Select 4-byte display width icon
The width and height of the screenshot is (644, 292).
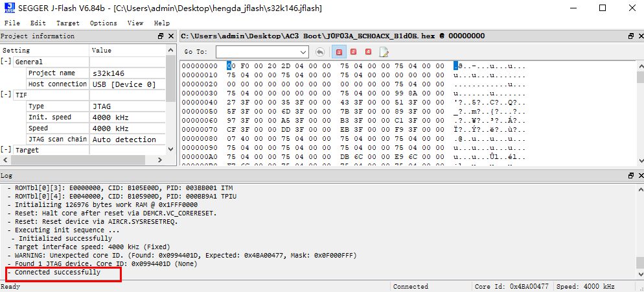click(368, 52)
